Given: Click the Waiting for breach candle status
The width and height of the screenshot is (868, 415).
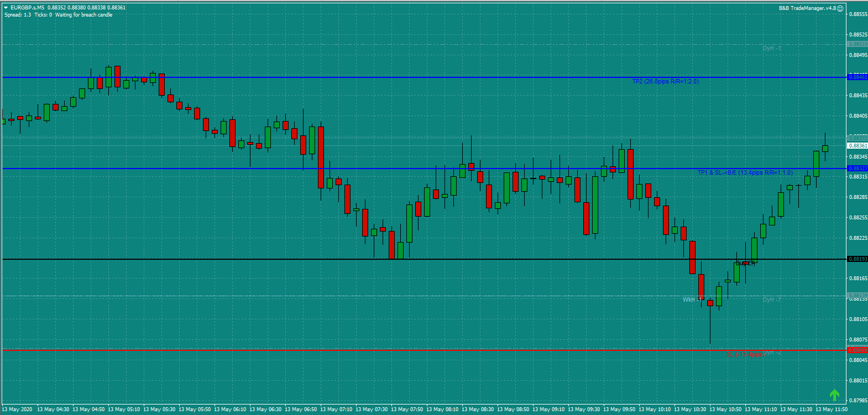Looking at the screenshot, I should pos(83,15).
